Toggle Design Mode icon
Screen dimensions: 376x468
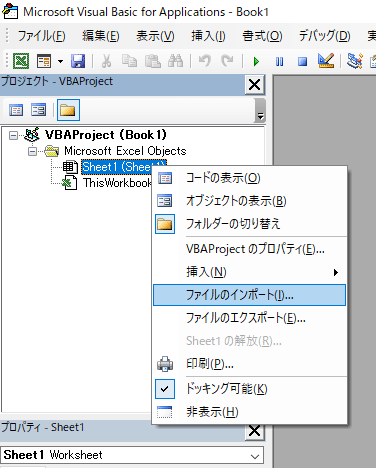[x=326, y=61]
